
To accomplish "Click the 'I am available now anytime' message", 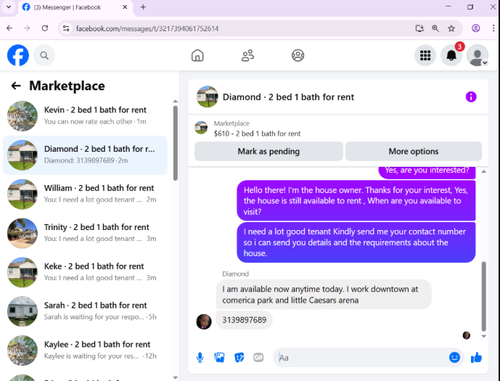I will [x=324, y=294].
